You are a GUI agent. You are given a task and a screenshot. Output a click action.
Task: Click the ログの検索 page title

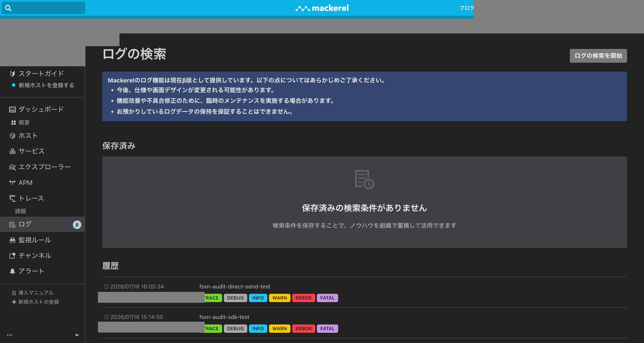(x=134, y=54)
